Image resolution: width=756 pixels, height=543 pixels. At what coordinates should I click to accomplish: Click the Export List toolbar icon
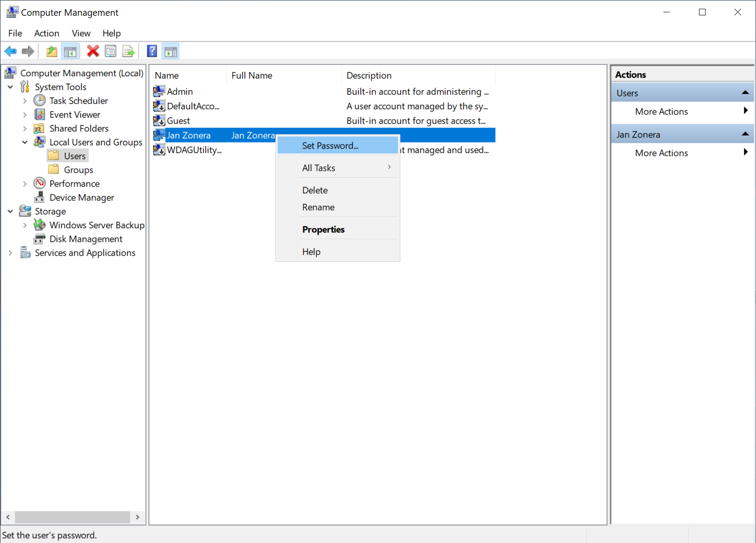(128, 51)
